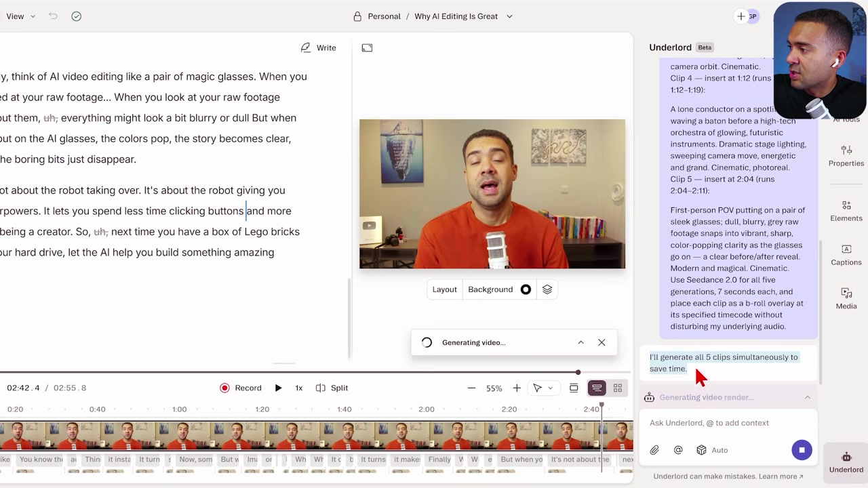Stop the Underlord generation

click(802, 450)
